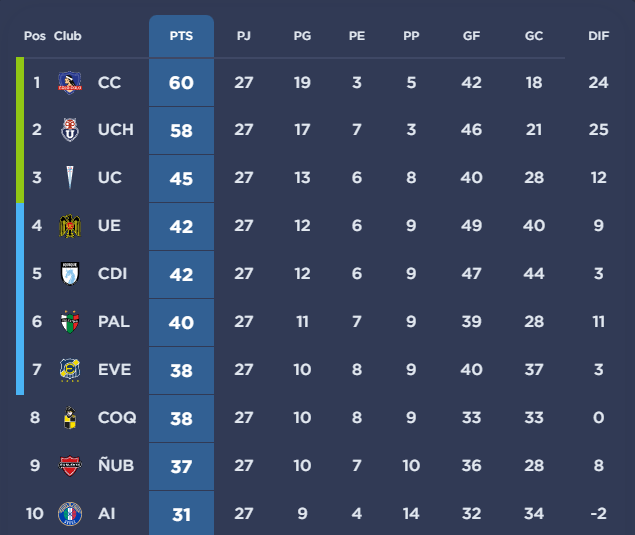Click the Pos column header
This screenshot has width=635, height=535.
click(x=35, y=36)
